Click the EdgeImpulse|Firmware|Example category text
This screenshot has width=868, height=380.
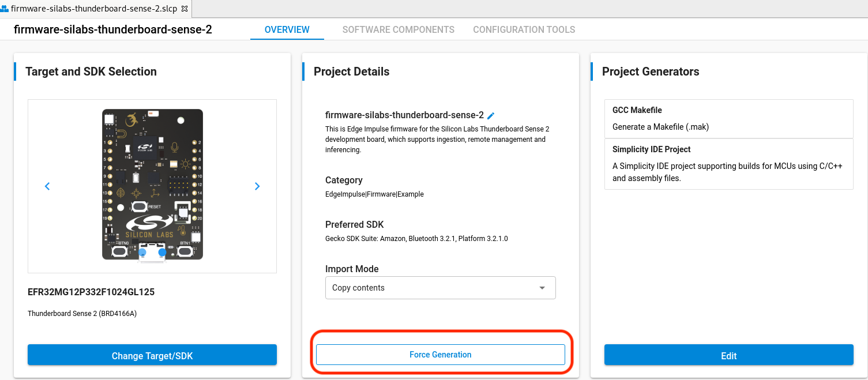click(x=374, y=194)
